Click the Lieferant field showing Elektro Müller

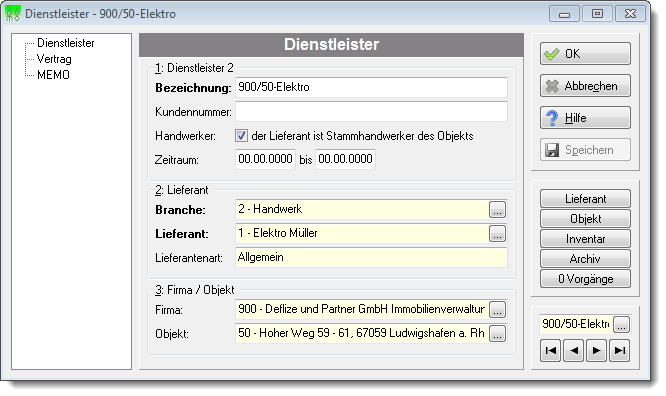click(362, 233)
